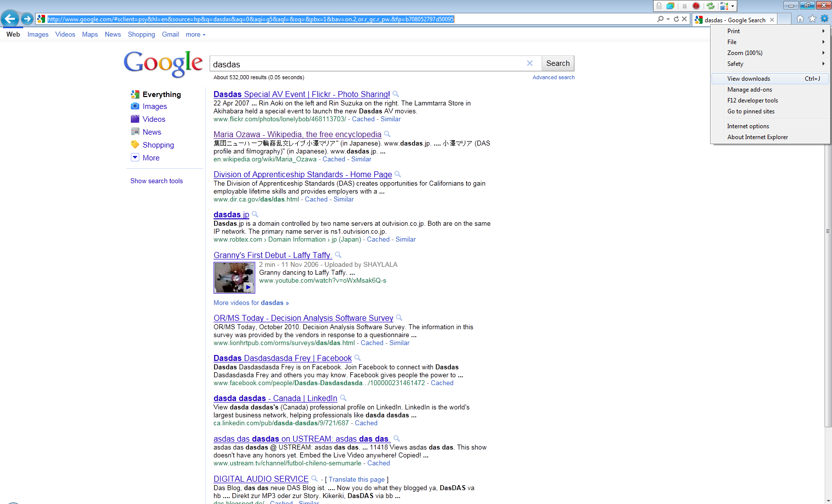Open Similar link for the Flickr result

point(390,119)
